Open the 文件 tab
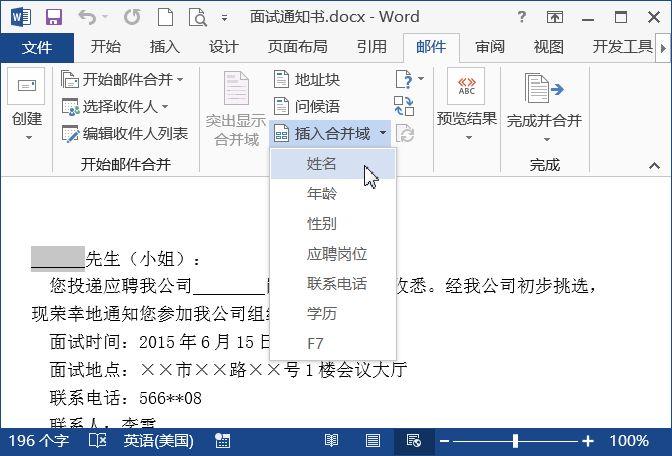The width and height of the screenshot is (672, 456). [37, 47]
